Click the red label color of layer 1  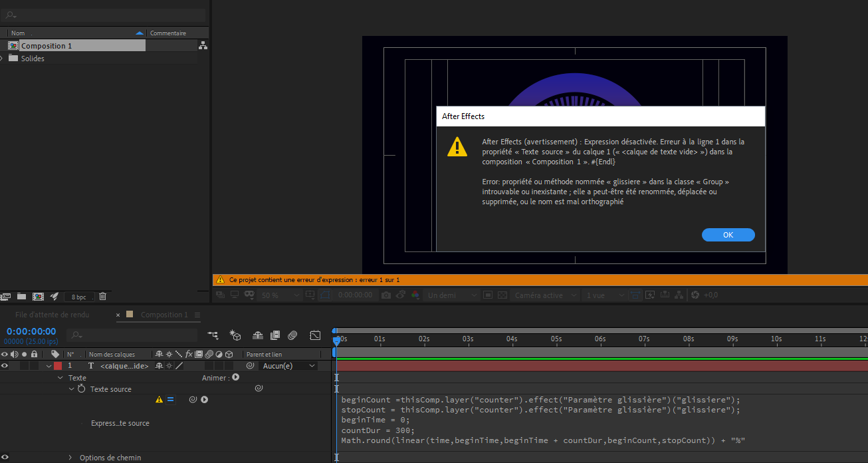click(58, 366)
